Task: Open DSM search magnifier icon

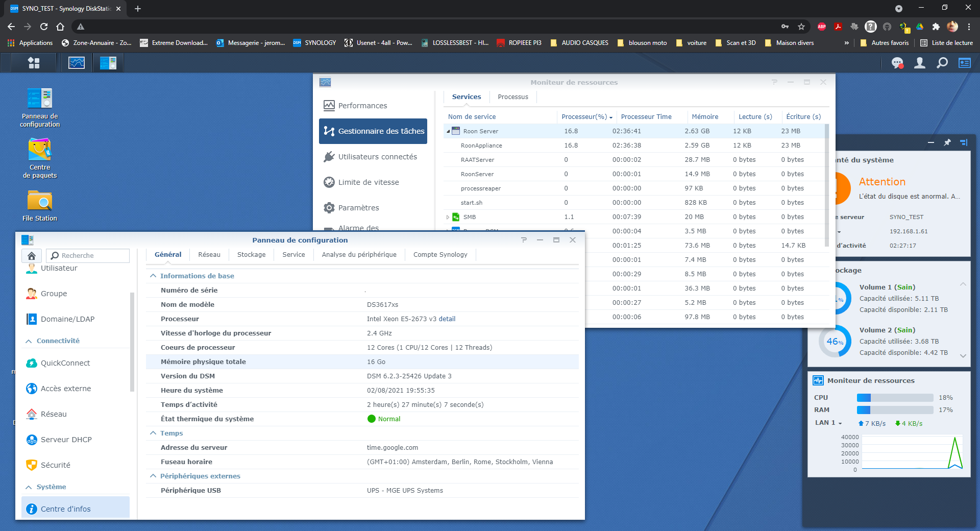Action: [942, 63]
